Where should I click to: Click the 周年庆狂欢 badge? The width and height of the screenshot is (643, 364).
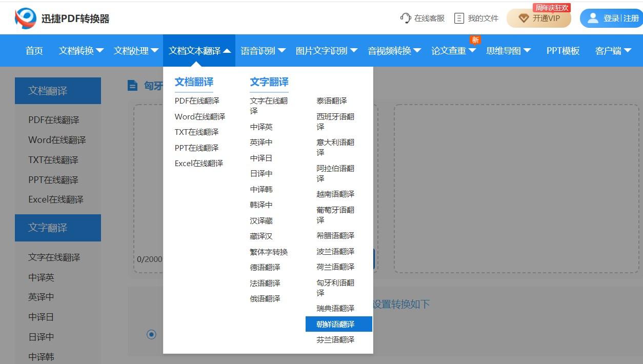[552, 8]
